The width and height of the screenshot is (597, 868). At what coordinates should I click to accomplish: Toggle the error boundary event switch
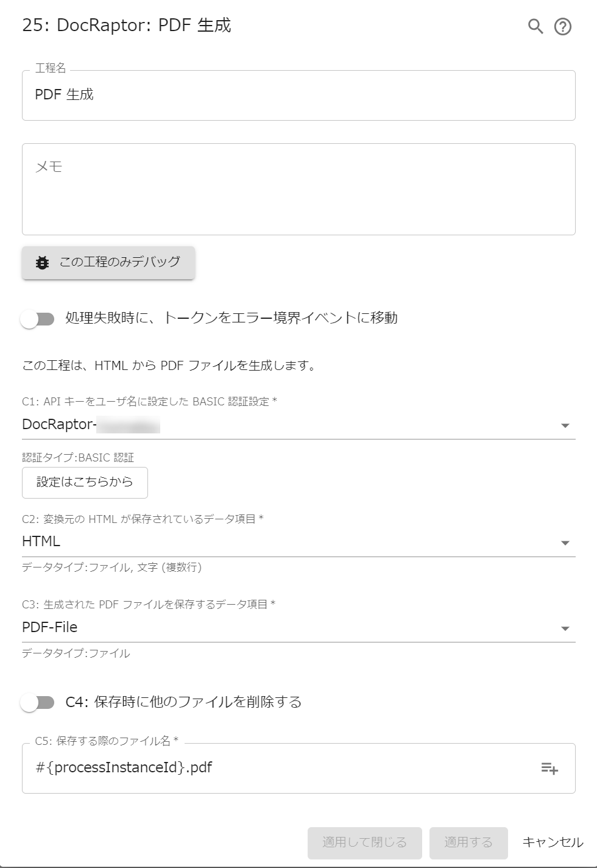[39, 317]
